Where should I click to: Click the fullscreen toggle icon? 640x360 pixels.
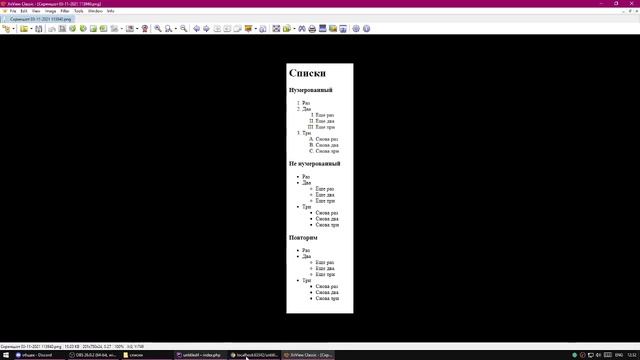(276, 29)
